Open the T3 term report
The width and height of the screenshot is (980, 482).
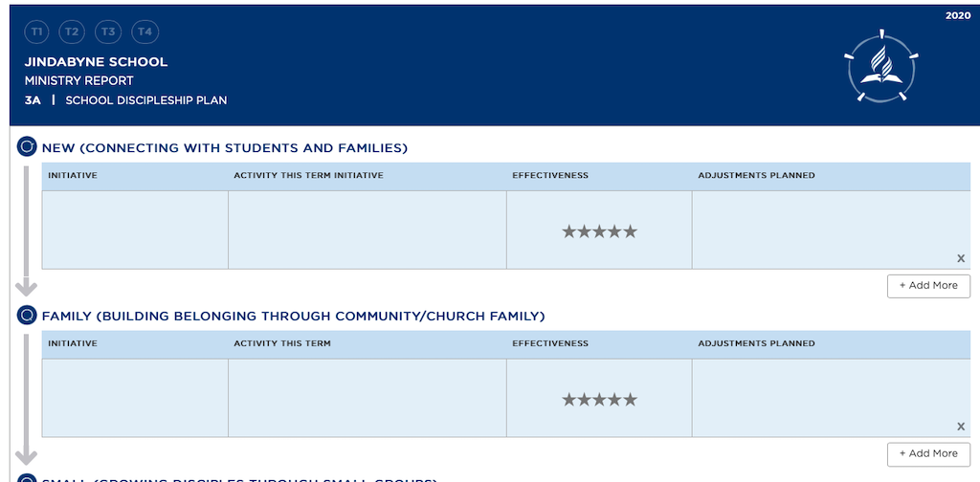click(x=108, y=32)
